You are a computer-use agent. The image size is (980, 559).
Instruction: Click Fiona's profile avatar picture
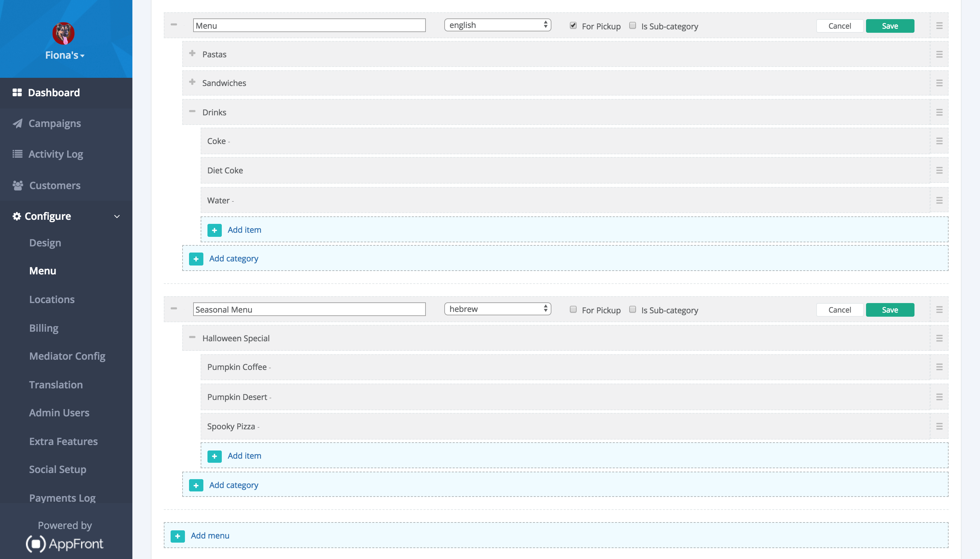pos(63,33)
